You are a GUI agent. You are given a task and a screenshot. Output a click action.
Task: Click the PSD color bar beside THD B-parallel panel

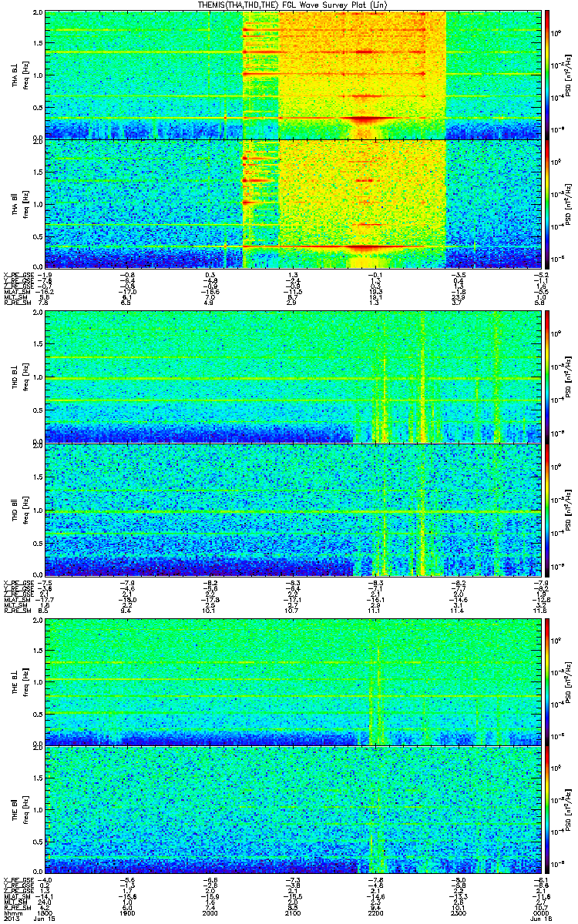click(547, 510)
